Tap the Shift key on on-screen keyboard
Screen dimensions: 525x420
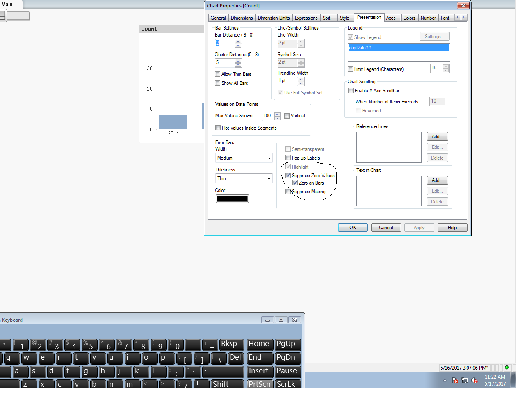click(x=228, y=384)
